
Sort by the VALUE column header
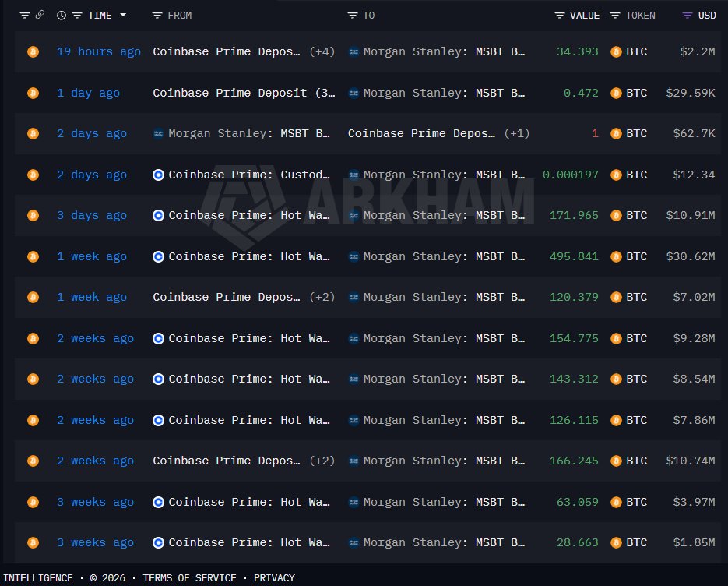pos(585,16)
